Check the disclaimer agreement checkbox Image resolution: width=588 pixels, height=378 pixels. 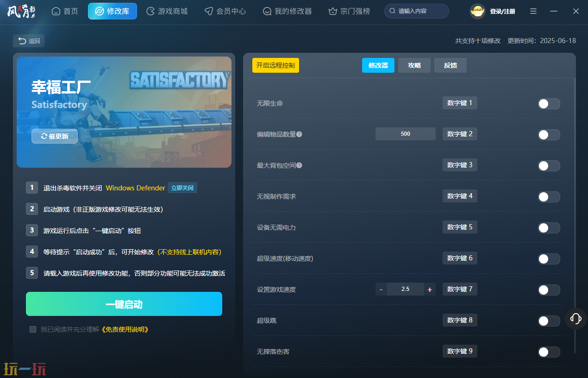click(33, 329)
